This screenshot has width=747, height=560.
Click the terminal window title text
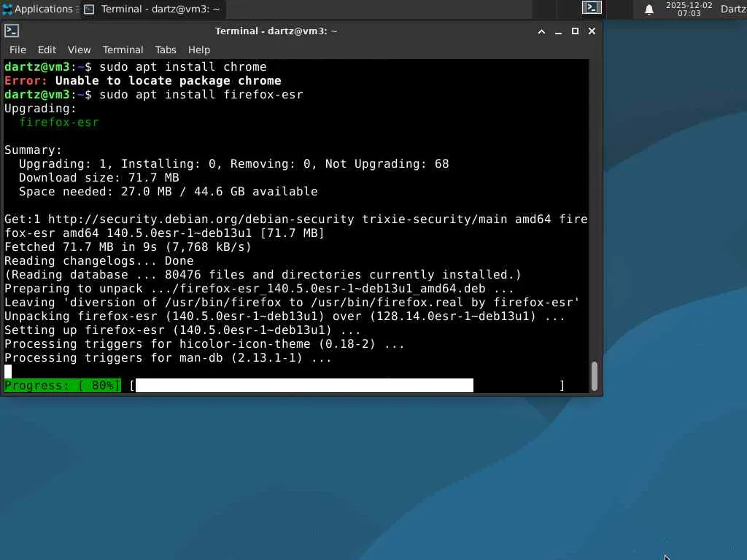tap(276, 31)
